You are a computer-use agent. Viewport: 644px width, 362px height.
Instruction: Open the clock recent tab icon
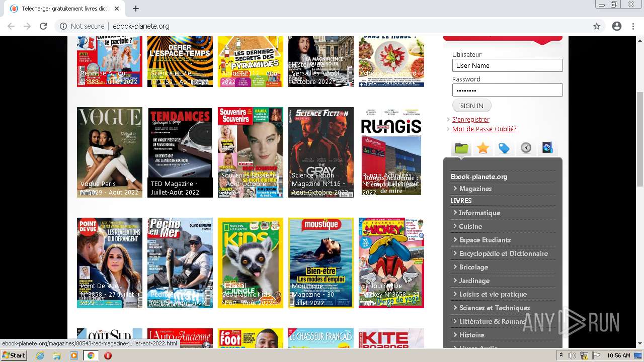tap(526, 148)
